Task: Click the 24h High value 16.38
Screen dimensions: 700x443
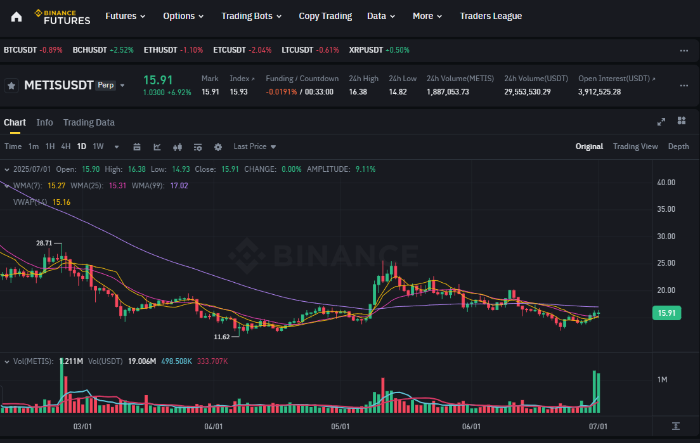Action: point(358,92)
